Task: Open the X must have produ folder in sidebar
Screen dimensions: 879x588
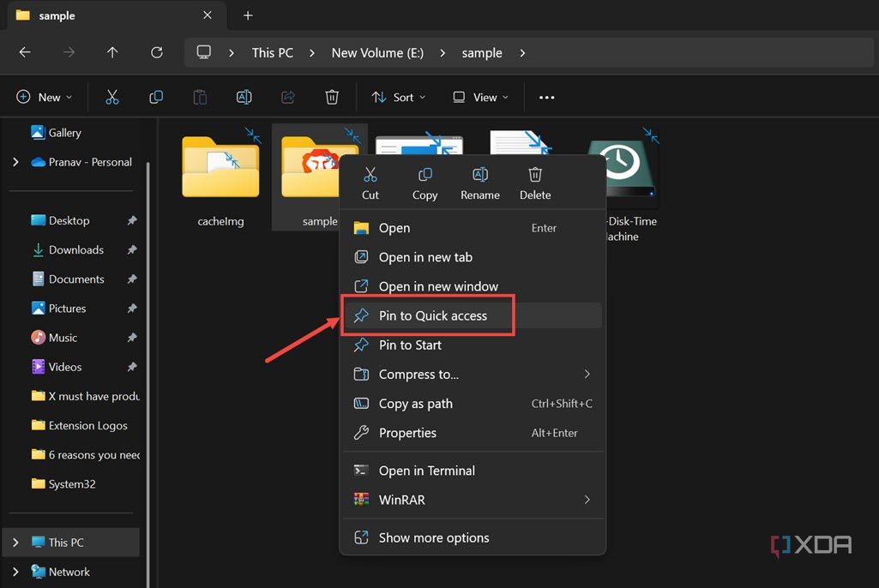Action: click(85, 396)
